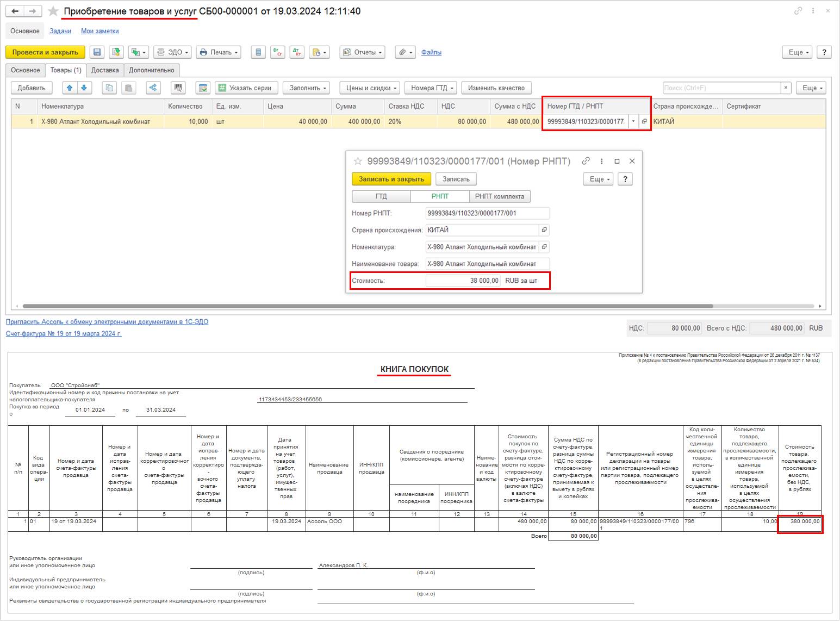
Task: Open Заполнить dropdown
Action: (x=307, y=88)
